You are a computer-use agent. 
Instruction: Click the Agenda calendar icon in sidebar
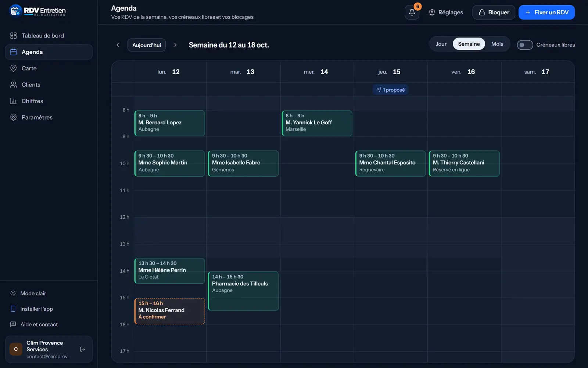click(x=14, y=52)
